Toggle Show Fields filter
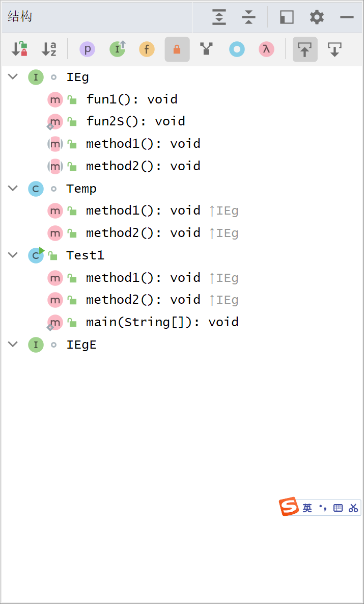 [x=147, y=49]
